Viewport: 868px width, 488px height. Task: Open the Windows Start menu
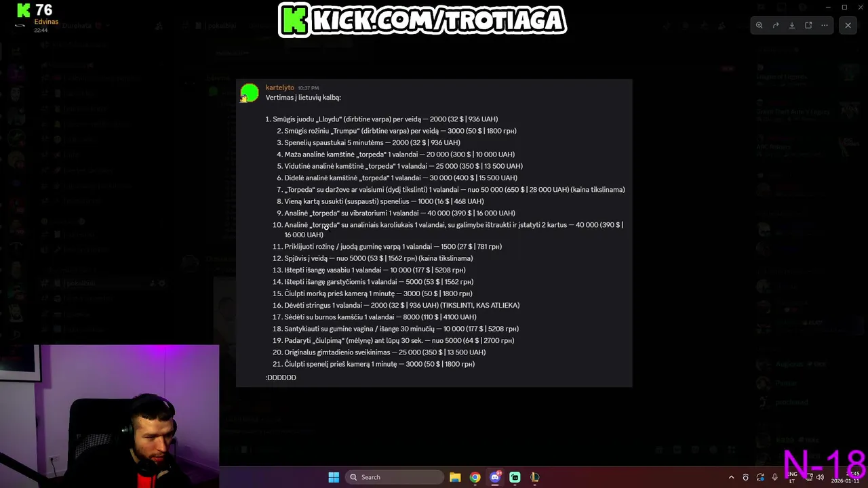pos(334,477)
